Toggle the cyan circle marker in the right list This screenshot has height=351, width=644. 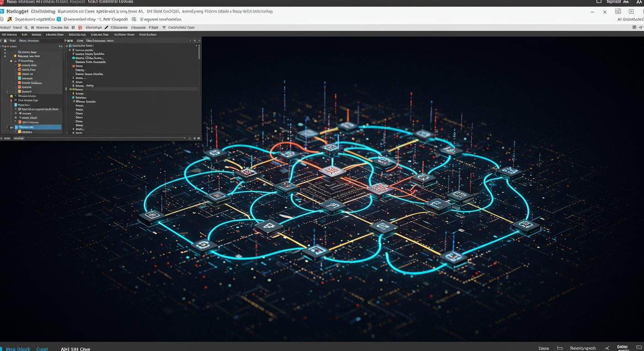coord(74,58)
